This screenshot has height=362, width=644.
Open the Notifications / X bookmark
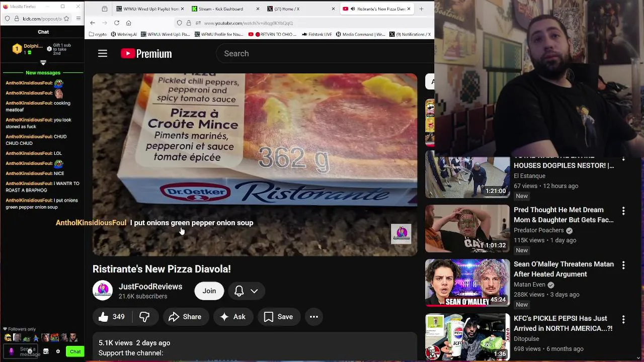tap(410, 34)
